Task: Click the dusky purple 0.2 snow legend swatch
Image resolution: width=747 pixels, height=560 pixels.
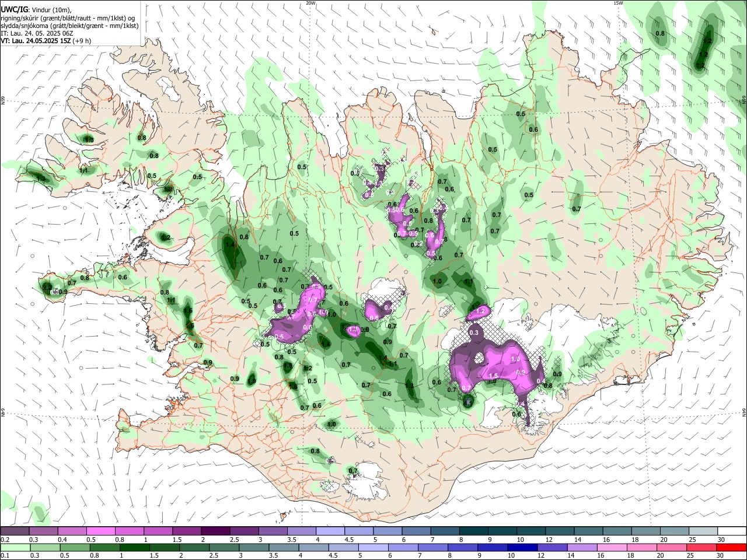Action: pyautogui.click(x=15, y=531)
